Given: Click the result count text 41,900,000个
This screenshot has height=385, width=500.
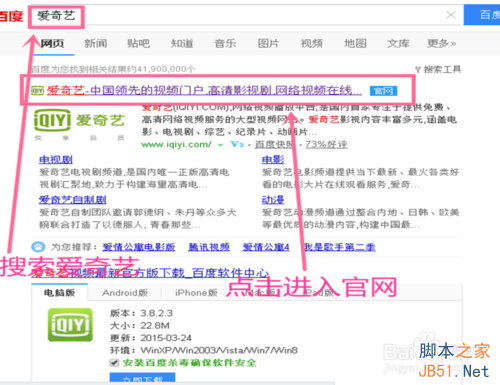Looking at the screenshot, I should [x=113, y=69].
